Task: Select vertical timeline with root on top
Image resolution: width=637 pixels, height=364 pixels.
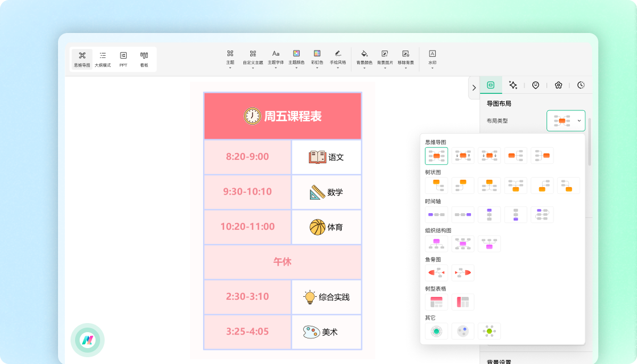Action: click(x=489, y=214)
